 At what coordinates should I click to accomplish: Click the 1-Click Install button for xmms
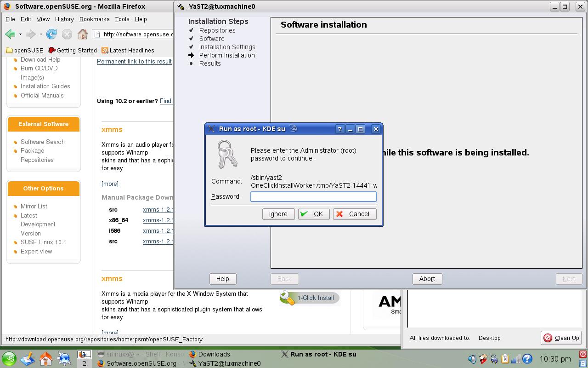point(309,298)
